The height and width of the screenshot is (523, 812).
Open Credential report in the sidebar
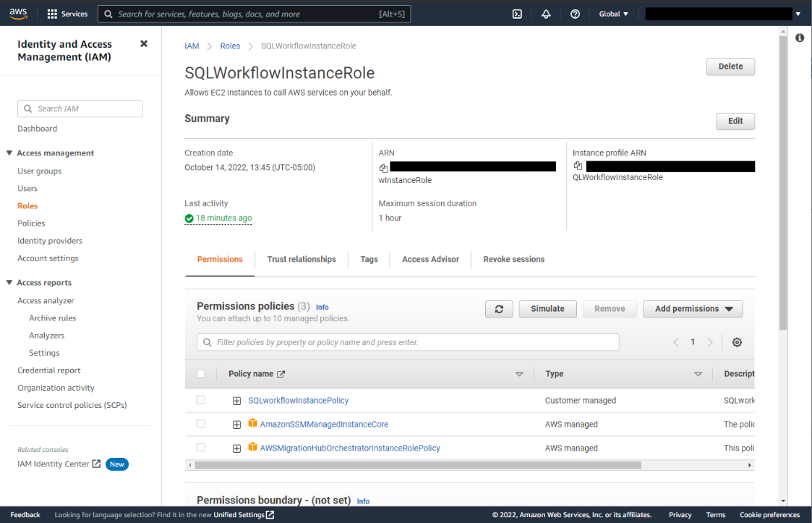pyautogui.click(x=49, y=370)
